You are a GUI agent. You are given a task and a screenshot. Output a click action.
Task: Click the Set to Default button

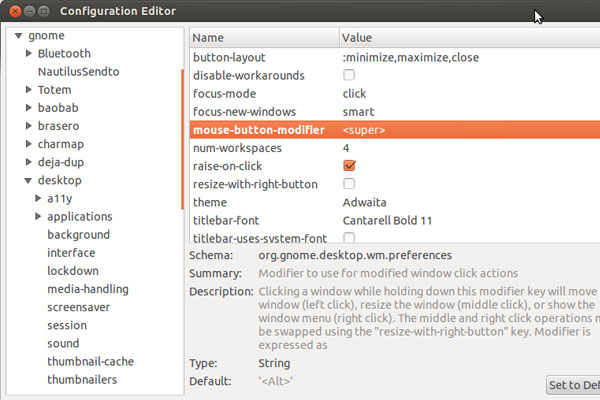pyautogui.click(x=573, y=385)
